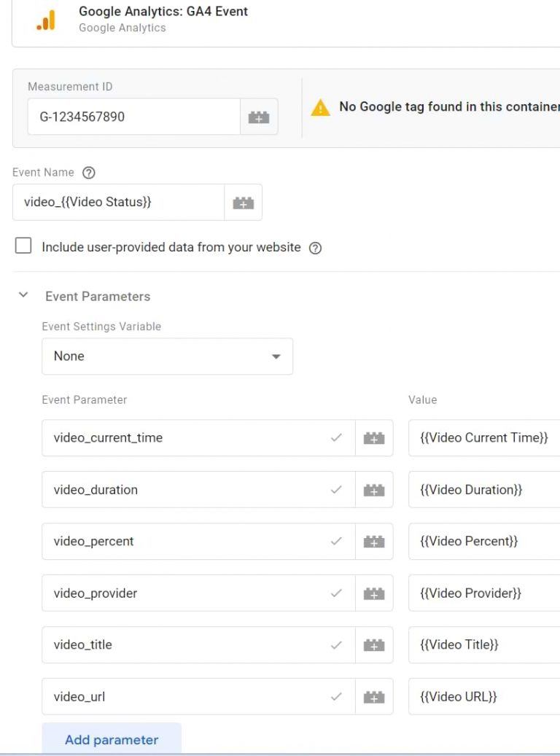This screenshot has width=560, height=756.
Task: Click inside the Measurement ID input field
Action: pyautogui.click(x=131, y=117)
